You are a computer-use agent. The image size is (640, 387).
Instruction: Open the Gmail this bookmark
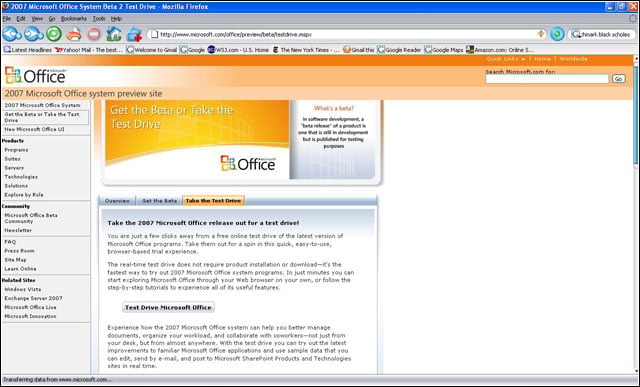[x=358, y=50]
